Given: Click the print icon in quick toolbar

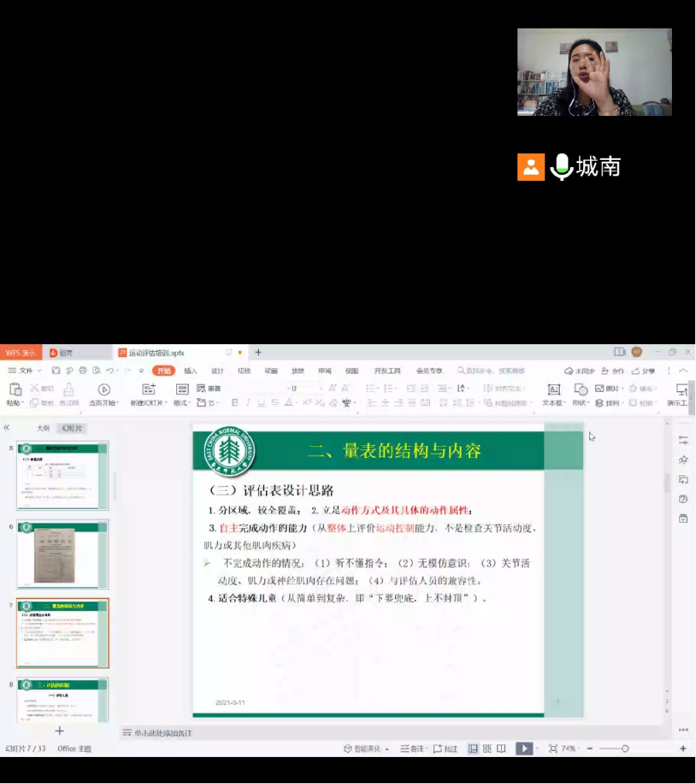Looking at the screenshot, I should (x=83, y=371).
